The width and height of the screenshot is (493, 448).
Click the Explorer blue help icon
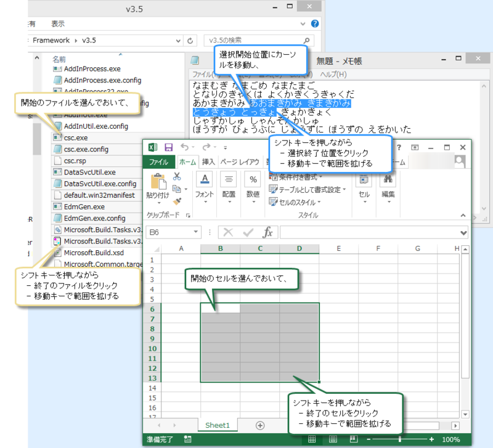[315, 23]
